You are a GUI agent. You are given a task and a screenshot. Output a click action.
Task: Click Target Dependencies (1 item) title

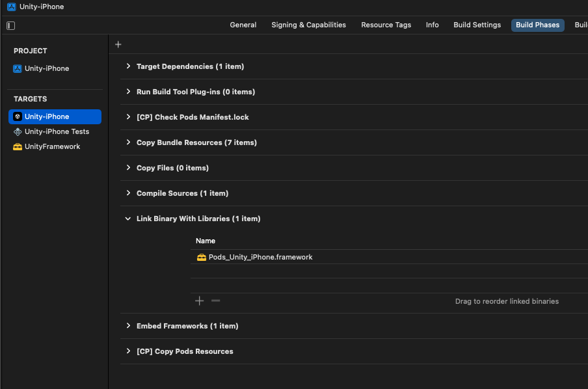tap(190, 66)
